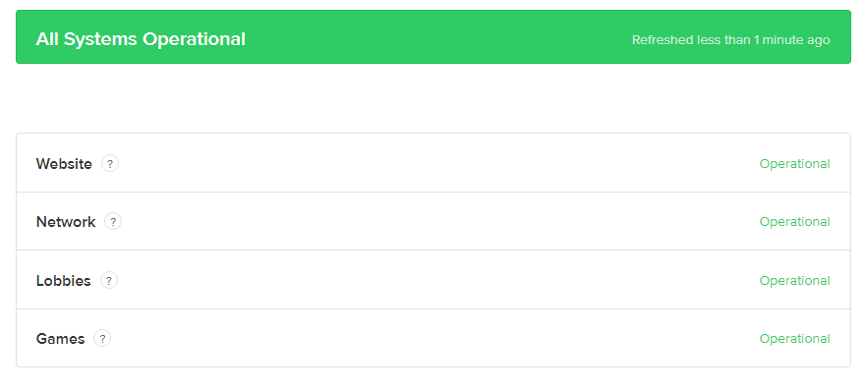Click the Operational status for Website
The height and width of the screenshot is (390, 868).
tap(794, 164)
